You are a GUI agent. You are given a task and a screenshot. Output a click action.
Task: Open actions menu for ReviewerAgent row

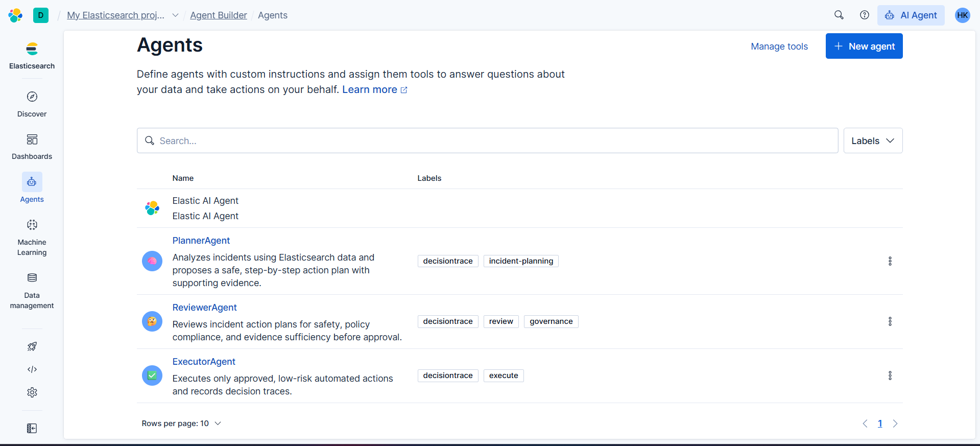(890, 321)
